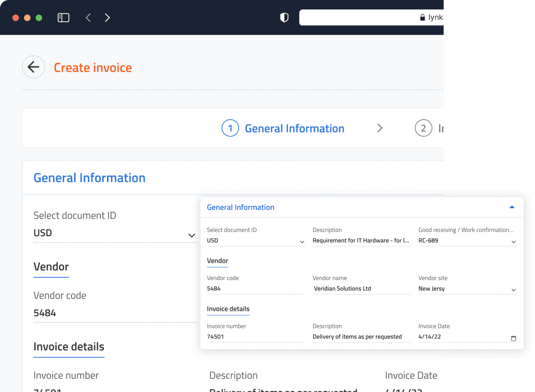Click Create invoice page title

(93, 68)
